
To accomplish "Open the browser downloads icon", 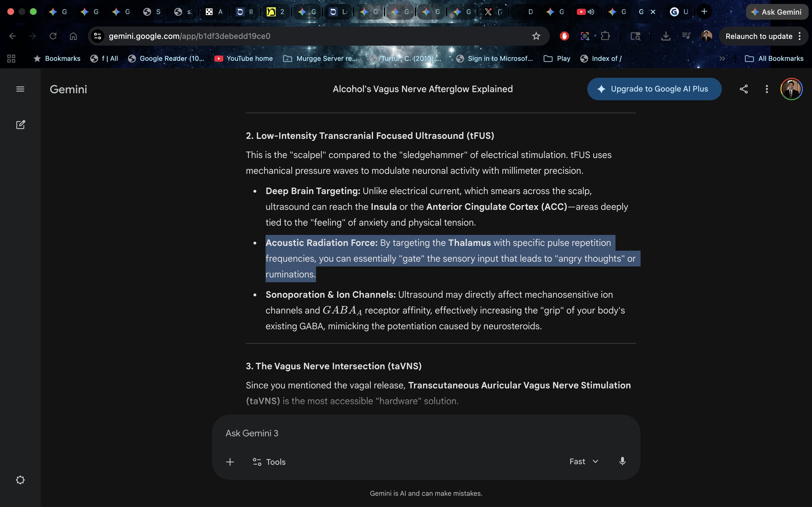I will pos(665,36).
